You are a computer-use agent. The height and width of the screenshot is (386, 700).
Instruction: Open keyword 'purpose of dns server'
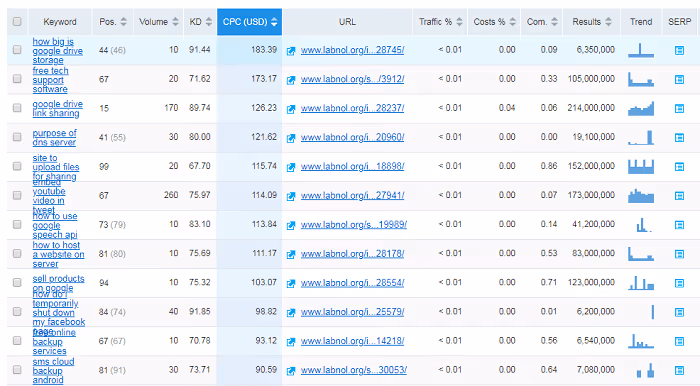point(54,137)
